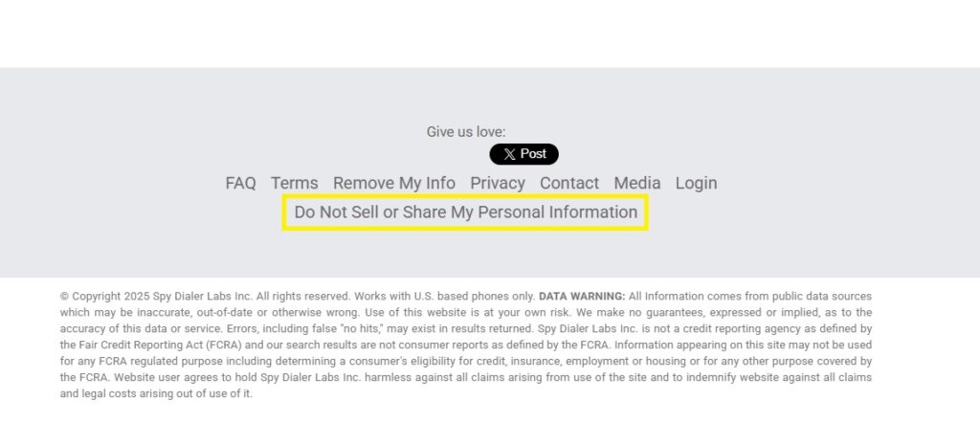Open the FAQ footer link

pos(240,183)
